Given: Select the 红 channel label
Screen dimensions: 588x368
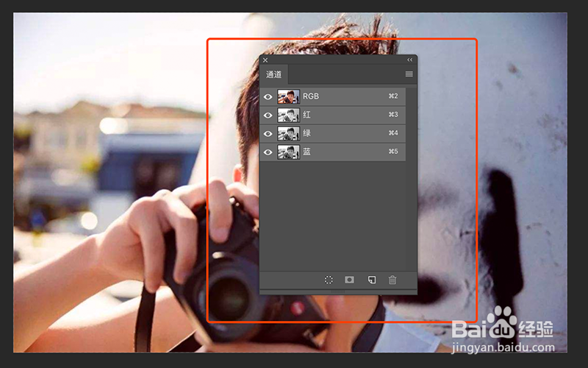Looking at the screenshot, I should (x=306, y=115).
